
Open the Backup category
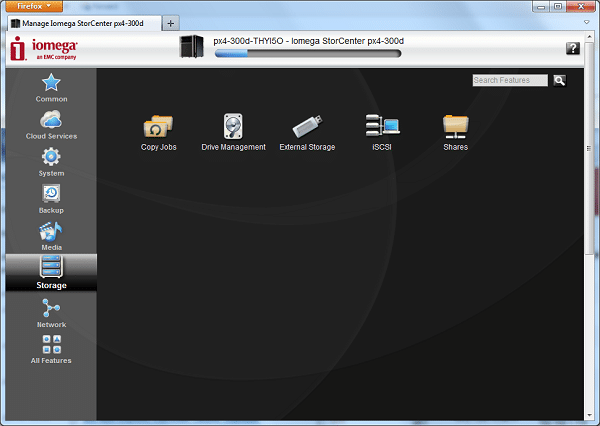tap(51, 199)
